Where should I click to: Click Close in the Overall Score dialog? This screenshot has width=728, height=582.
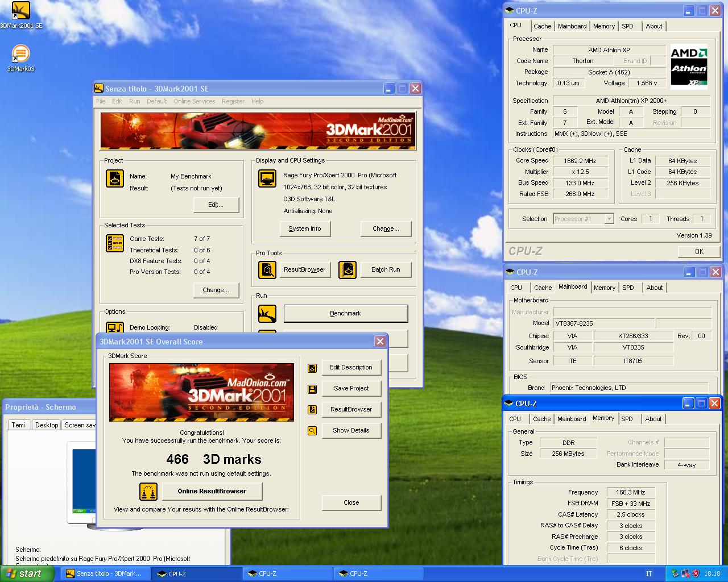[351, 503]
